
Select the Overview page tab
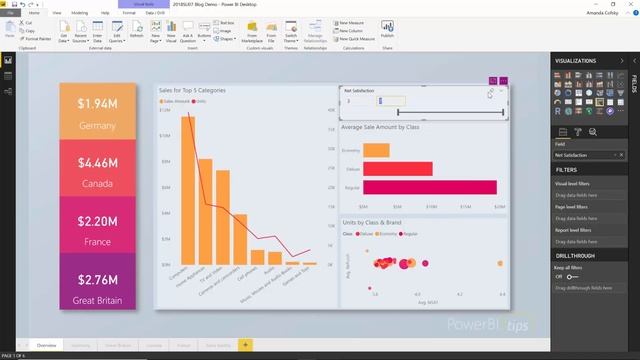point(47,345)
